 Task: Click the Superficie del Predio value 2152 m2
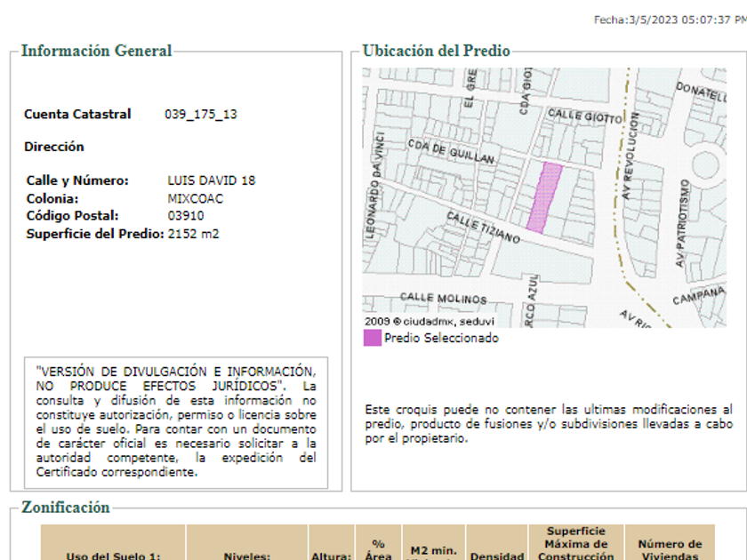pyautogui.click(x=193, y=234)
